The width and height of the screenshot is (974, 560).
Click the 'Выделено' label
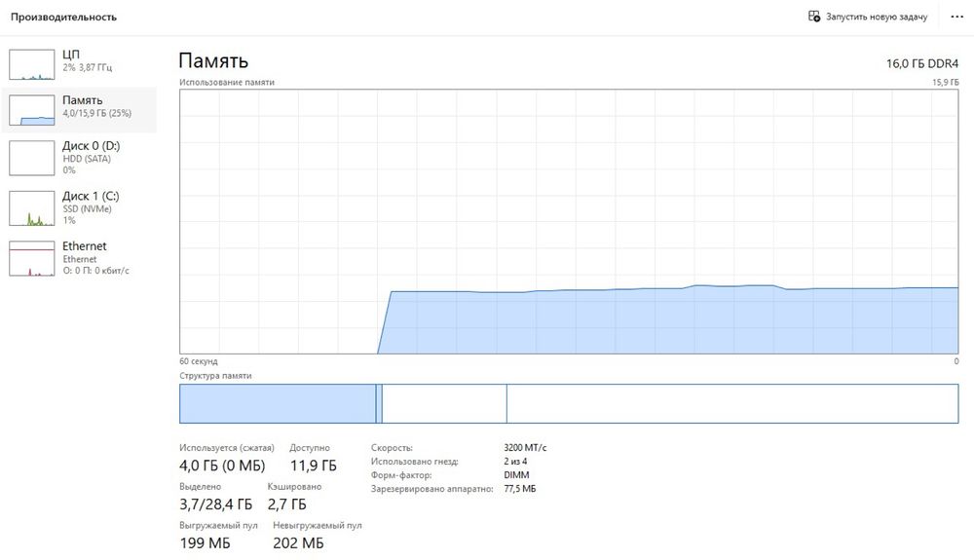point(200,487)
